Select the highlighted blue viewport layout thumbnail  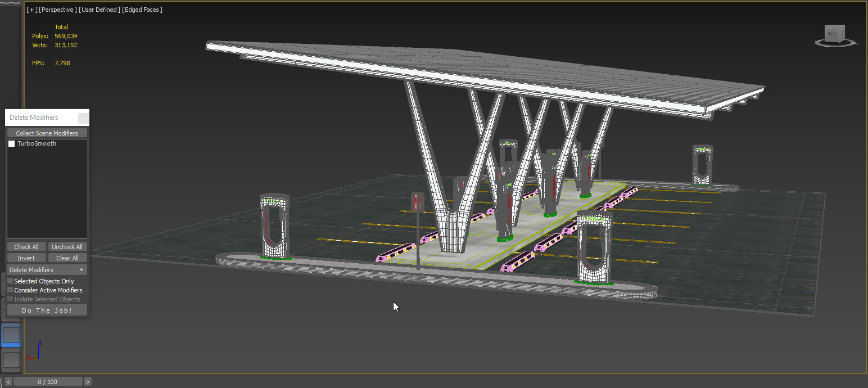tap(11, 335)
